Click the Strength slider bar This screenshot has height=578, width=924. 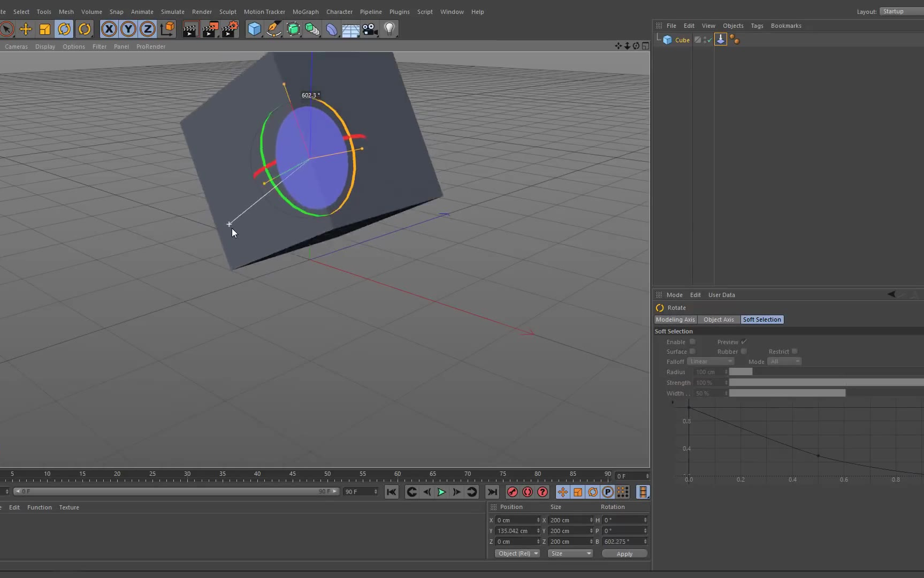click(826, 383)
